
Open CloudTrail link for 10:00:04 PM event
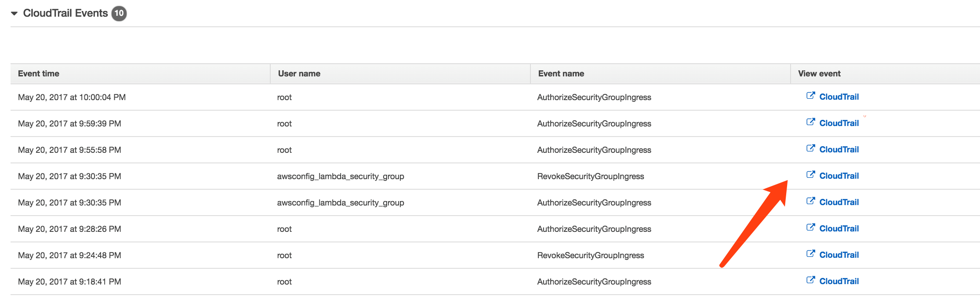(x=838, y=97)
